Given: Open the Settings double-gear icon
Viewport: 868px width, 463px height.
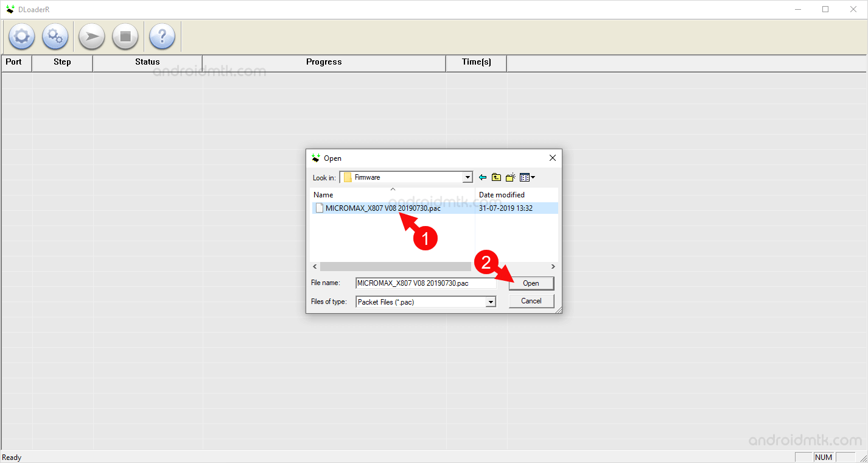Looking at the screenshot, I should coord(55,37).
